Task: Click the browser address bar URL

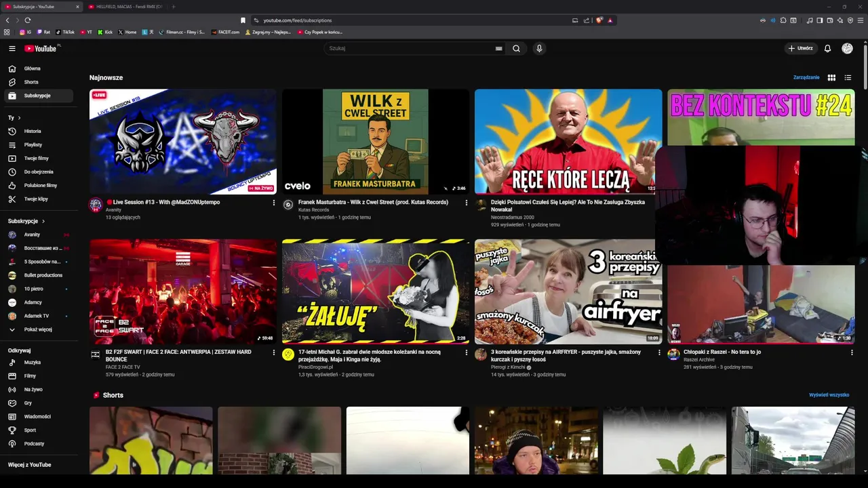Action: pyautogui.click(x=297, y=20)
